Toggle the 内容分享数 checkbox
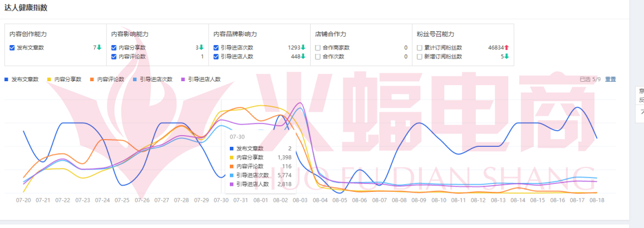Image resolution: width=644 pixels, height=228 pixels. (114, 48)
